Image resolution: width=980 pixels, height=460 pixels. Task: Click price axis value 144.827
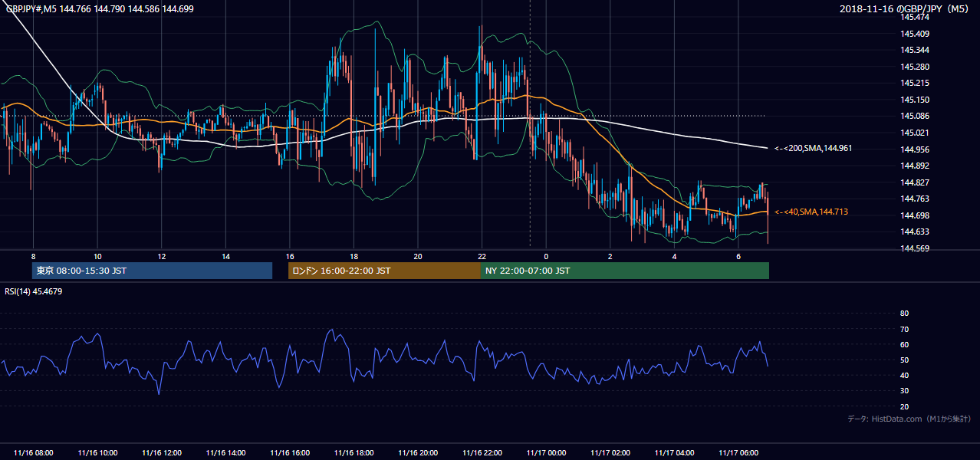[x=915, y=182]
